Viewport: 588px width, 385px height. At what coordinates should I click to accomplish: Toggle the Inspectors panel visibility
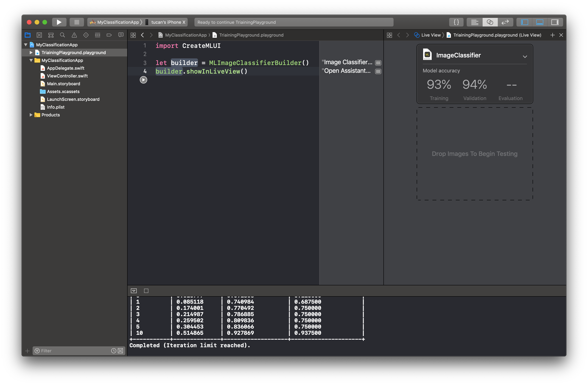[x=555, y=22]
